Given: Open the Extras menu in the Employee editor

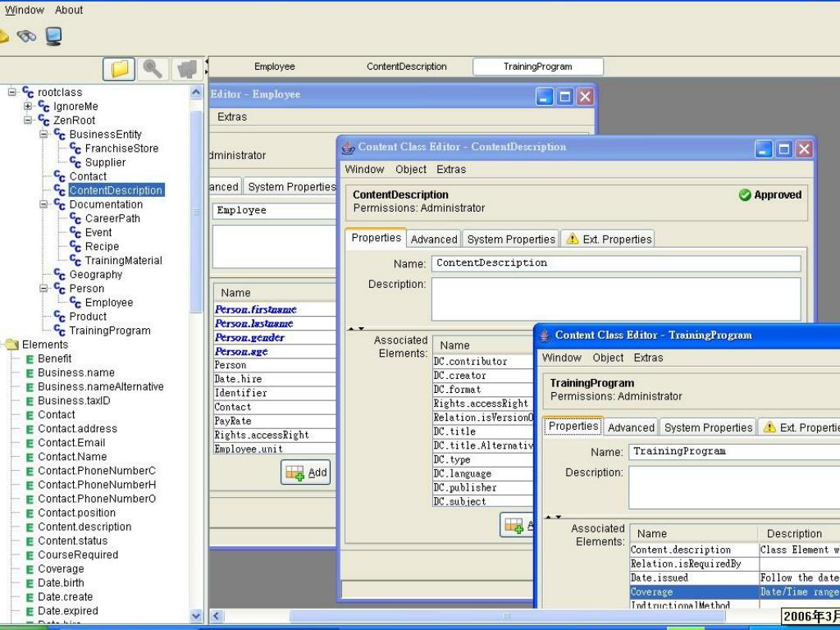Looking at the screenshot, I should coord(232,116).
